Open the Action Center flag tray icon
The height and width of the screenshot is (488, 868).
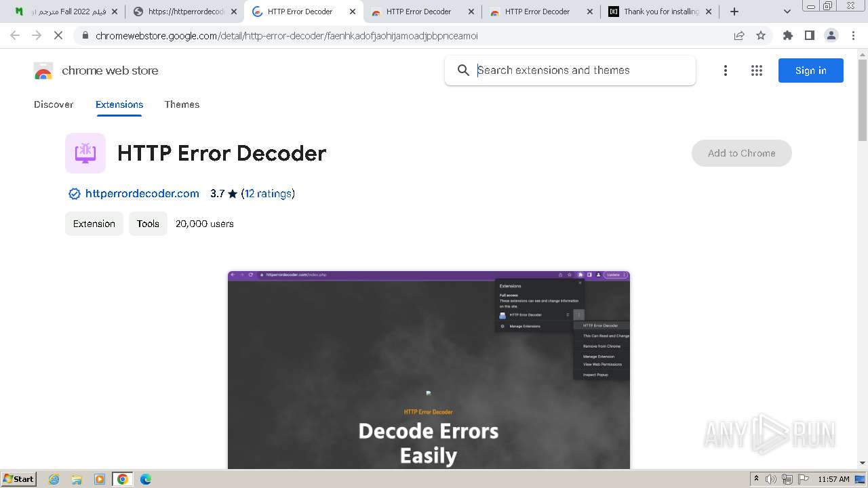click(x=803, y=479)
